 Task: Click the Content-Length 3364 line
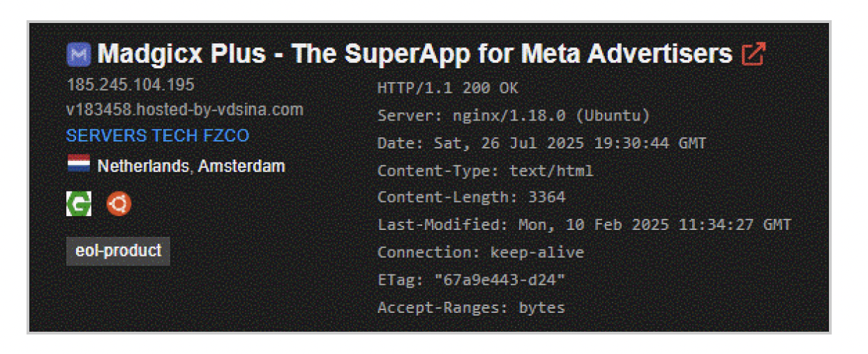pos(471,197)
